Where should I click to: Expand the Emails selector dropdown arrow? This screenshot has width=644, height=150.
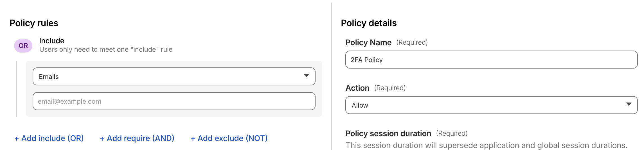click(x=306, y=76)
